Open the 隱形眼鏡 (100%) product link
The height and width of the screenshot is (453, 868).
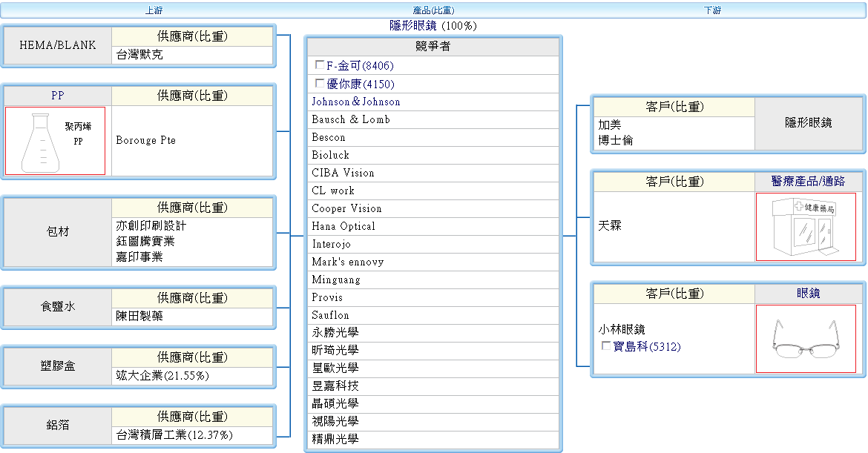pos(433,25)
